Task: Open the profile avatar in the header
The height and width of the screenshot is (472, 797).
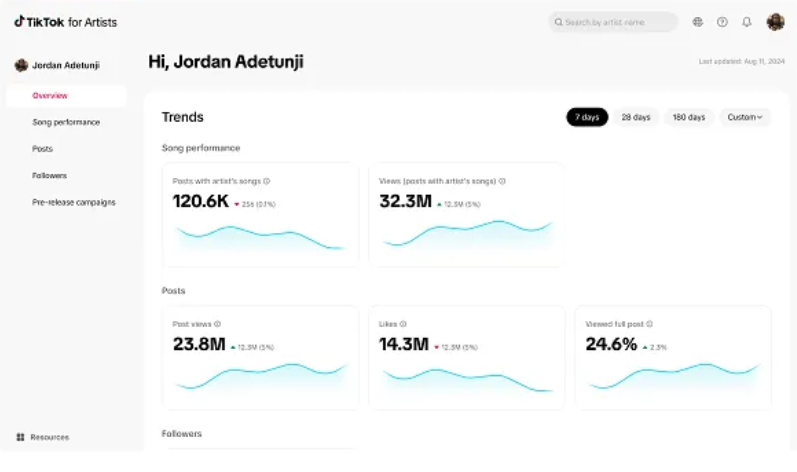Action: click(776, 22)
